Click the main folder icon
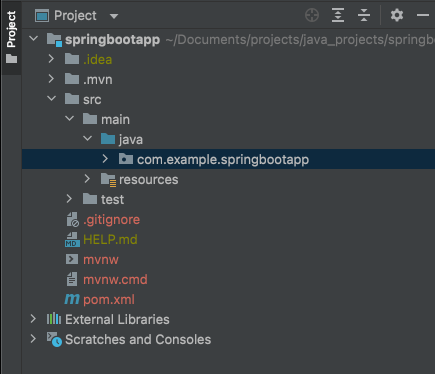The image size is (435, 374). pyautogui.click(x=90, y=119)
